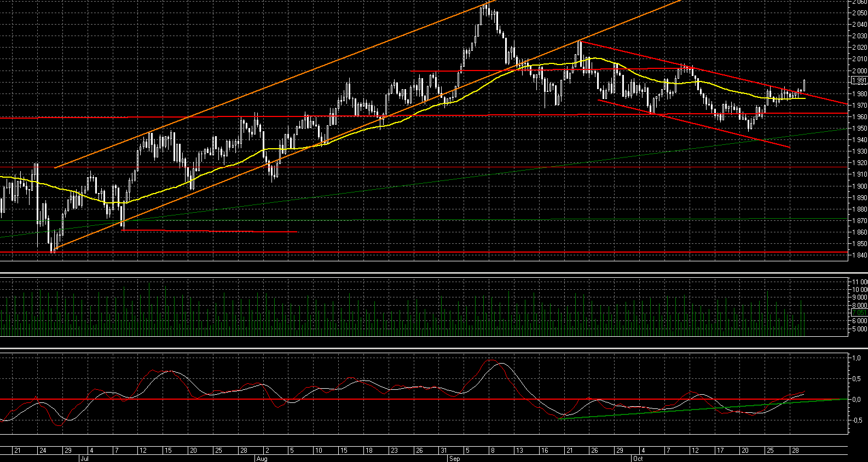Click the 1 890 price axis label
868x462 pixels.
pos(860,197)
